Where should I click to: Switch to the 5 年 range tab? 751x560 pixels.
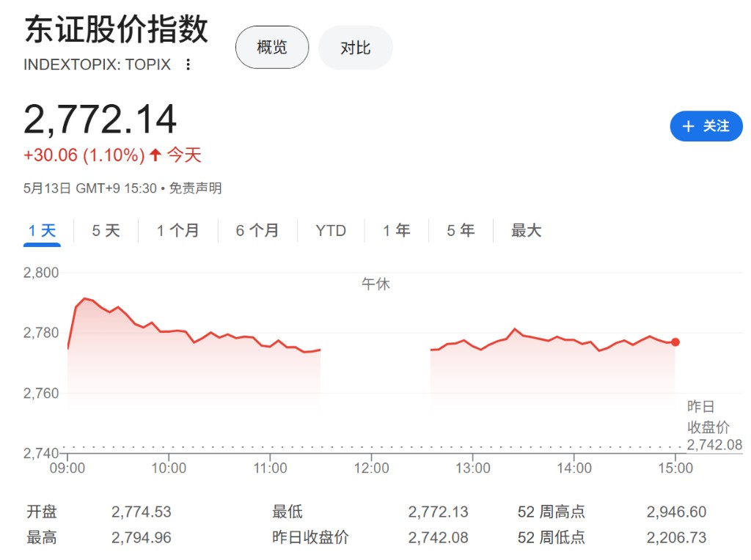tap(461, 231)
